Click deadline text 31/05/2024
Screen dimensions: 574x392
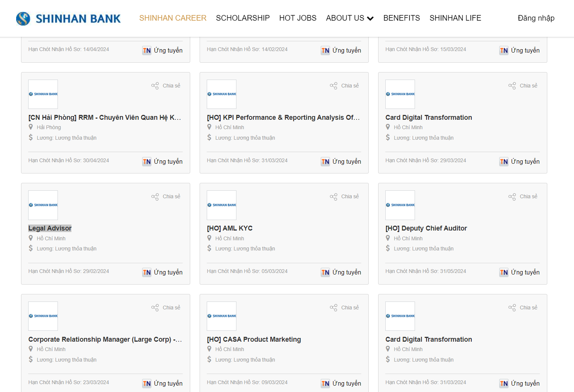[x=426, y=271]
